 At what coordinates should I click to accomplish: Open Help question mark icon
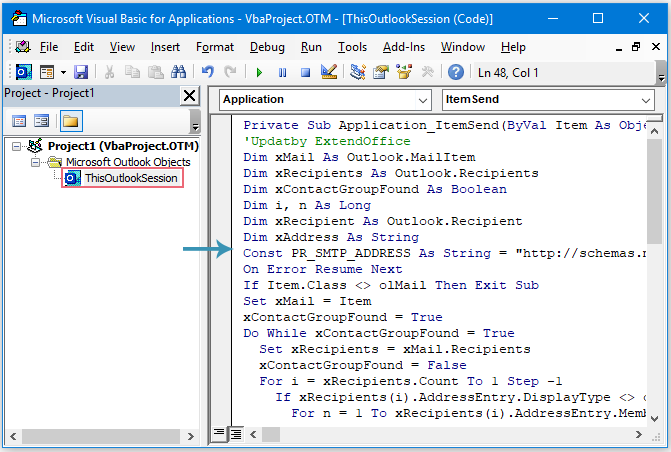[x=455, y=72]
